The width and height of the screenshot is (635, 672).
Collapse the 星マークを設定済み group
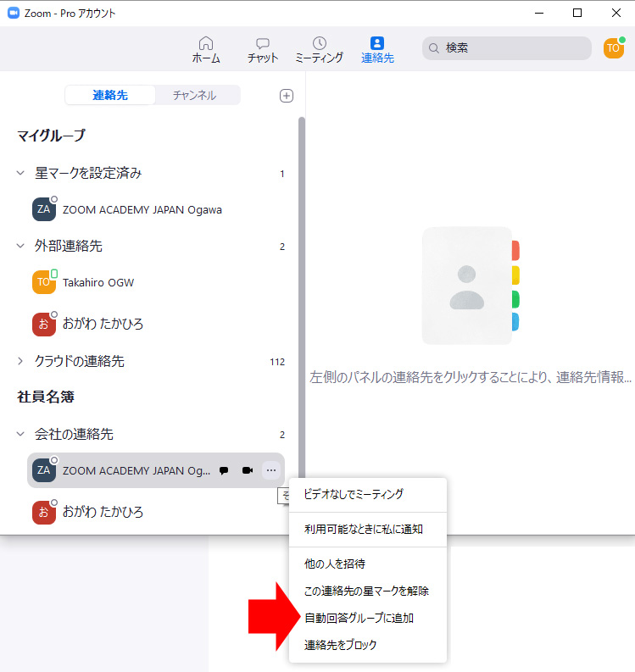(20, 173)
